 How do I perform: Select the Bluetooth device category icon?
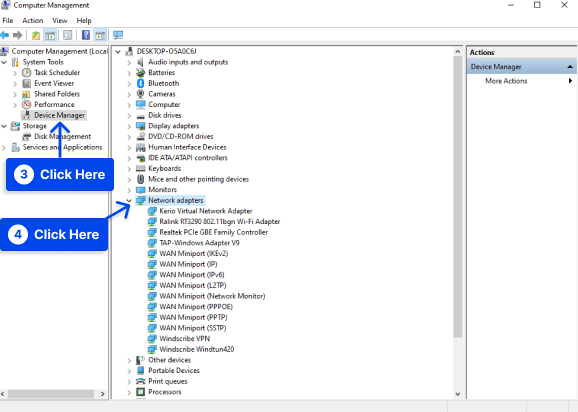click(140, 83)
